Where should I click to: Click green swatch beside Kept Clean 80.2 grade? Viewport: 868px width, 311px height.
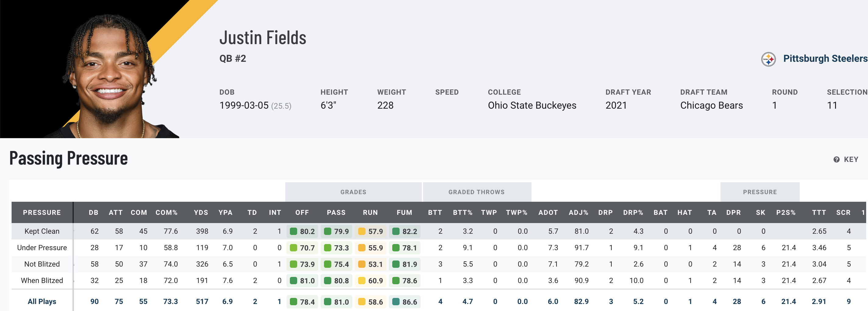tap(293, 231)
